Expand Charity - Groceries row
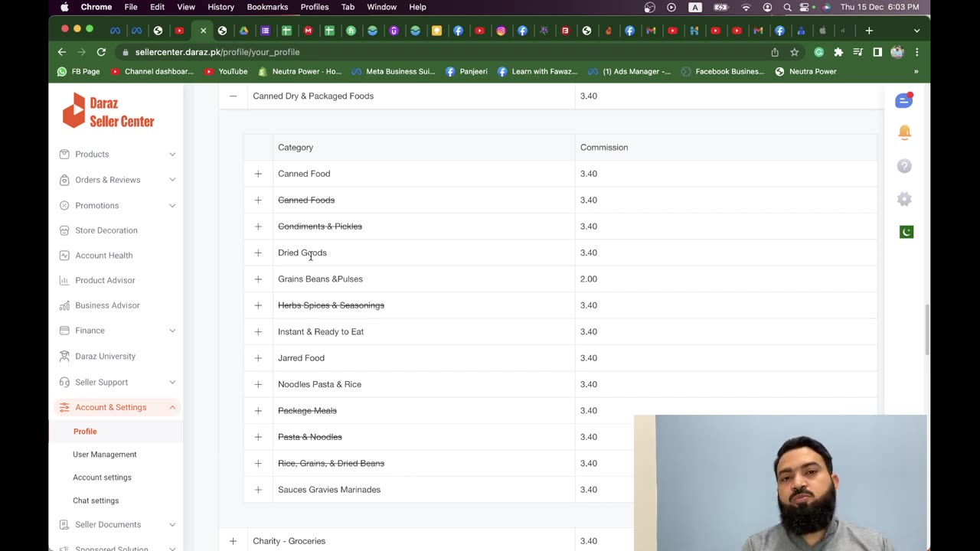Image resolution: width=980 pixels, height=551 pixels. click(x=233, y=541)
